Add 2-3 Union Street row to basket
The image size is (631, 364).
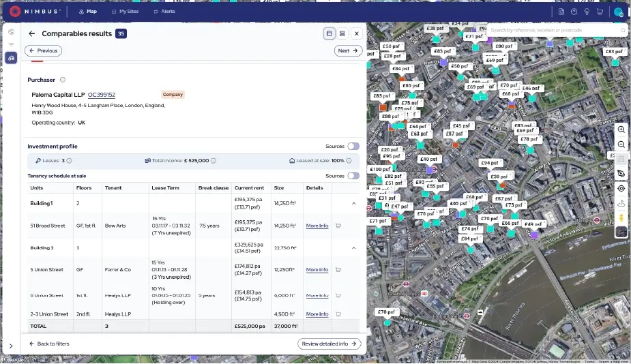point(338,314)
